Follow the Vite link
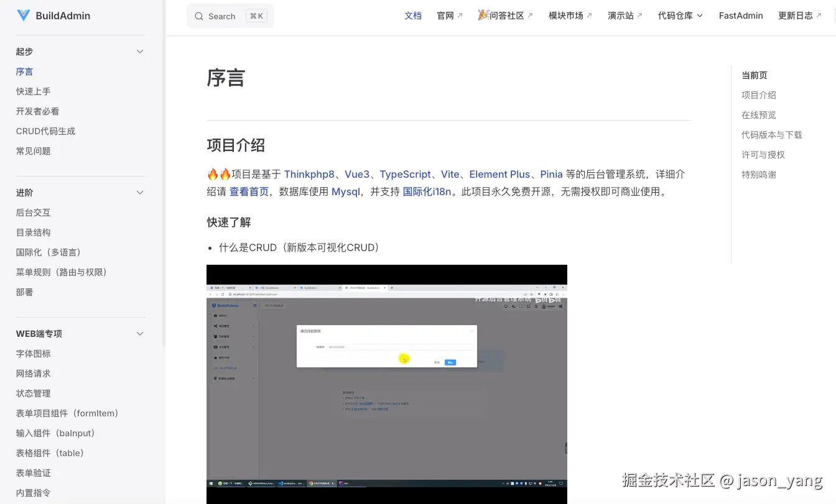This screenshot has width=836, height=504. (450, 174)
